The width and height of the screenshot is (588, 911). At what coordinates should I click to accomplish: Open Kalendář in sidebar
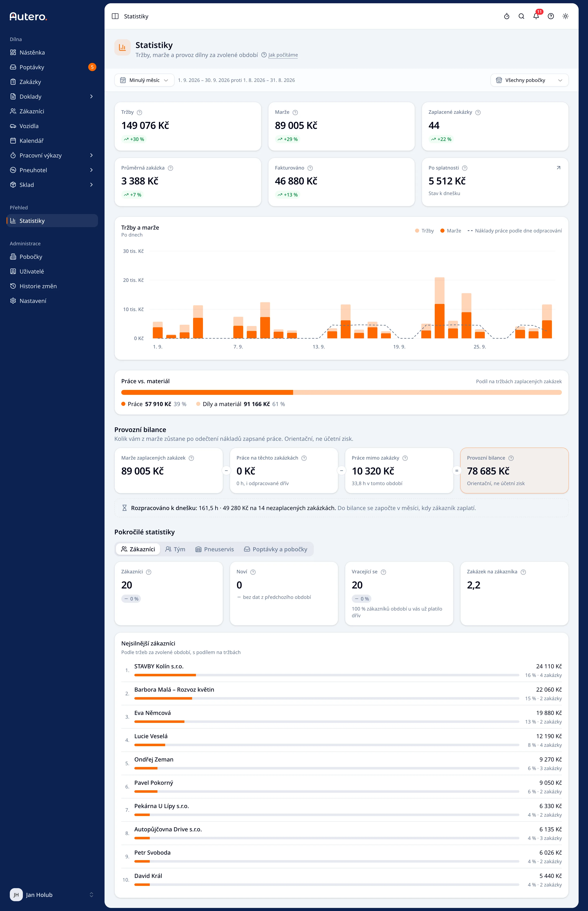[52, 141]
